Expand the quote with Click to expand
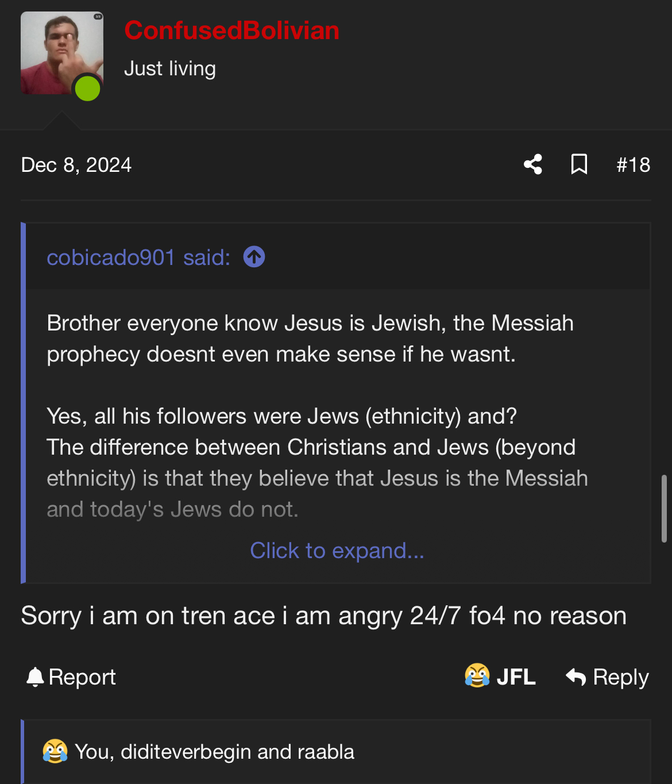 (x=337, y=551)
